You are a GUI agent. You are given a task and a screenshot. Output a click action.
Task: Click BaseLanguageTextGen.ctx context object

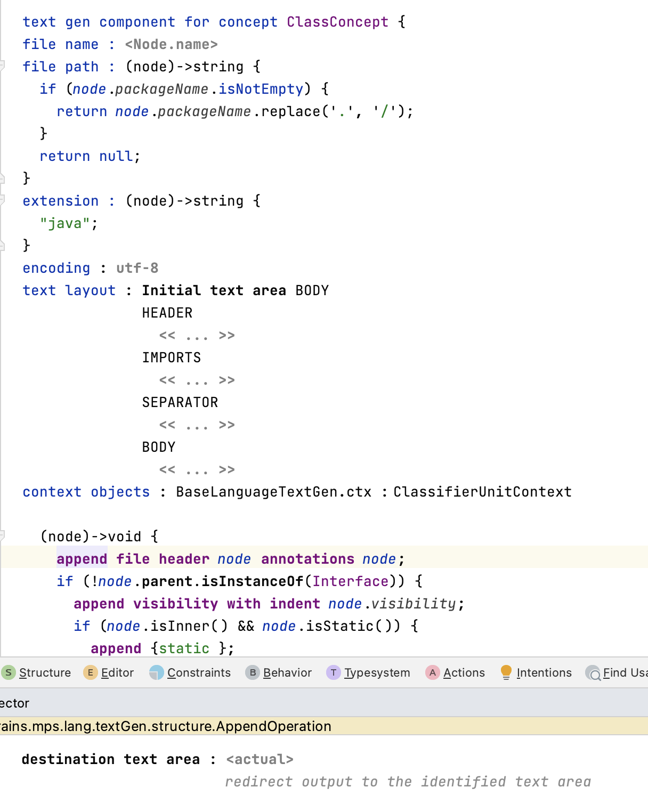tap(274, 492)
